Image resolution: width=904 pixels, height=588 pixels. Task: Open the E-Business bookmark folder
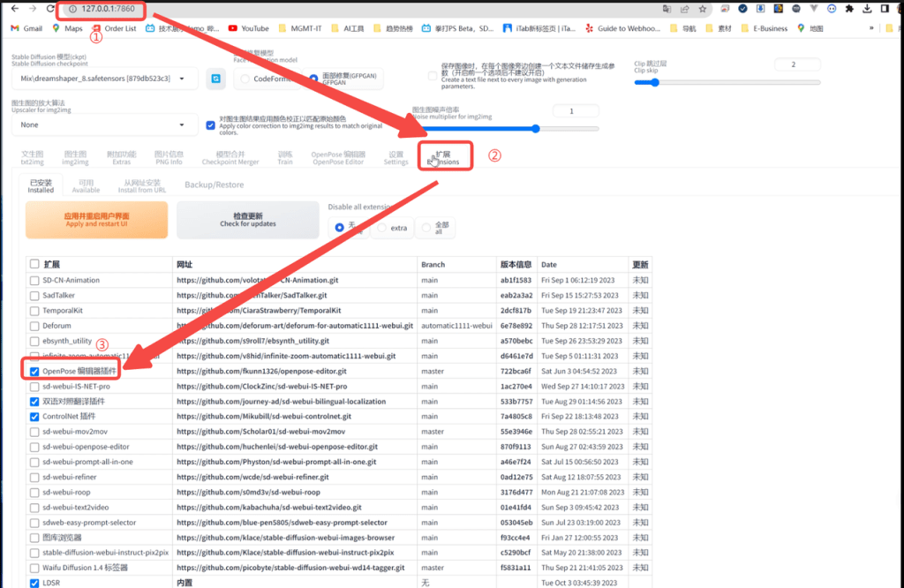764,28
